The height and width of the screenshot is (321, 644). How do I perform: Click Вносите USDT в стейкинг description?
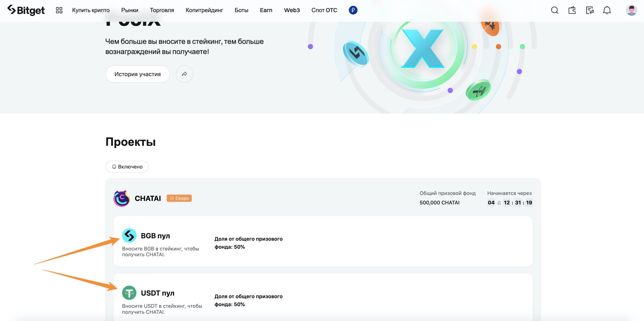click(x=162, y=309)
